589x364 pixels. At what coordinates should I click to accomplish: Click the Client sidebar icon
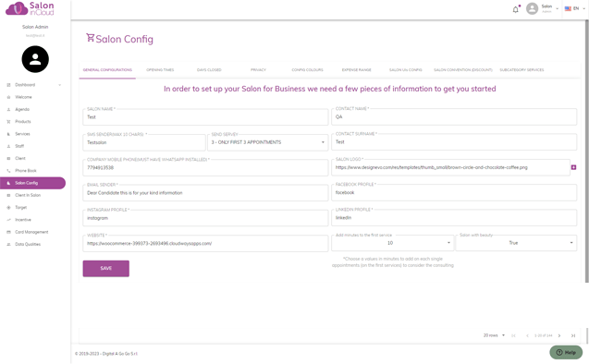point(8,158)
